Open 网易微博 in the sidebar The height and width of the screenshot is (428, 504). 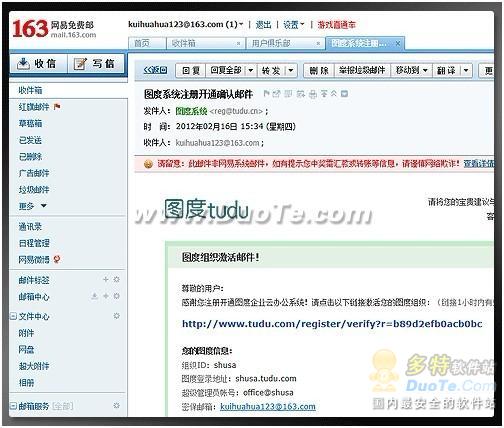coord(34,260)
